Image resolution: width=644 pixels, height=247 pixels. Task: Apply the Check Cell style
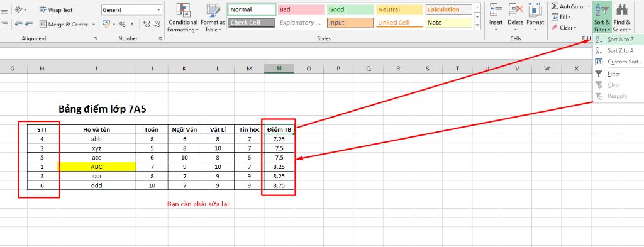click(252, 23)
